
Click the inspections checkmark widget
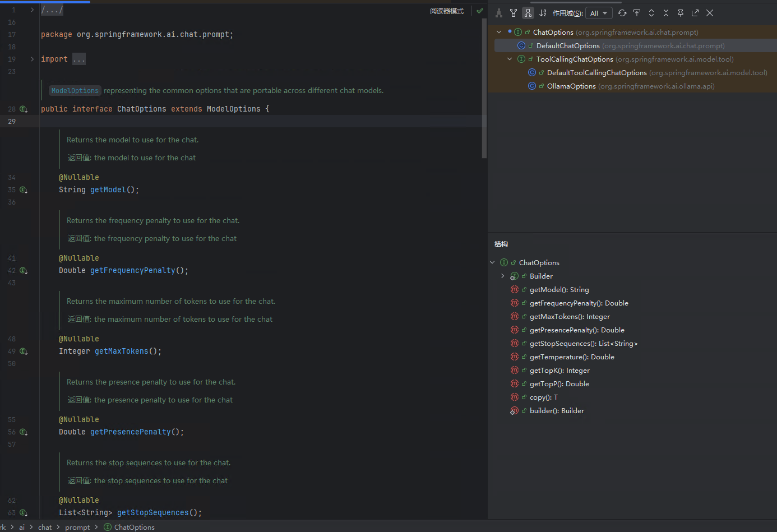[x=480, y=11]
